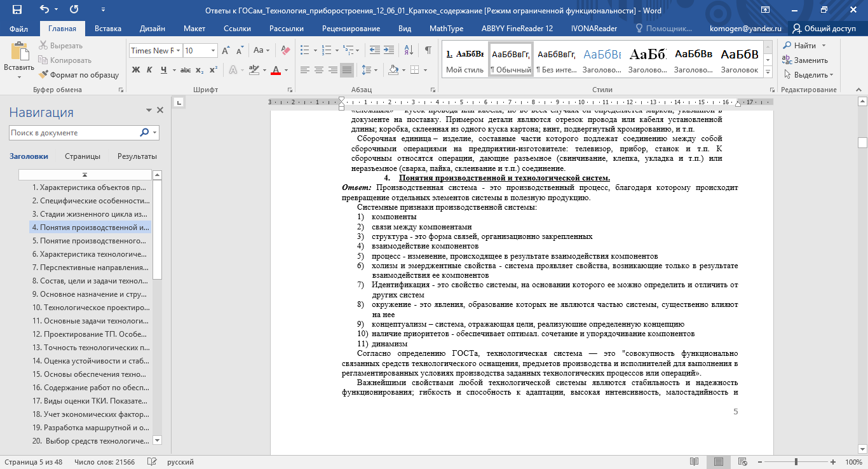Image resolution: width=868 pixels, height=469 pixels.
Task: Open the font name Times New Roman dropdown
Action: click(178, 50)
